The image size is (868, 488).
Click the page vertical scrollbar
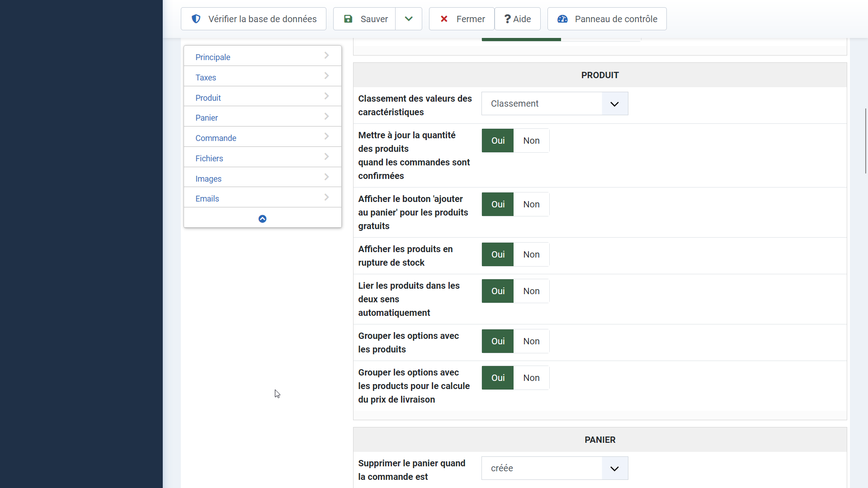point(865,140)
